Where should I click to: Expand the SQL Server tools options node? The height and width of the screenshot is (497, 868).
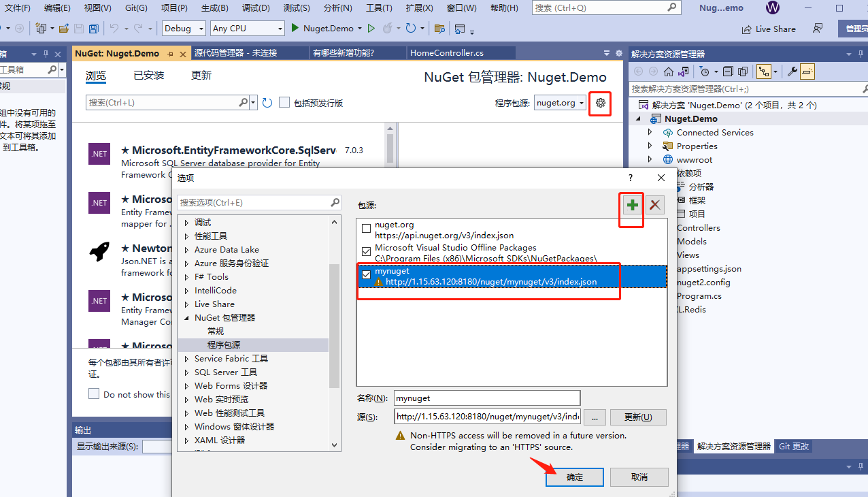point(188,372)
